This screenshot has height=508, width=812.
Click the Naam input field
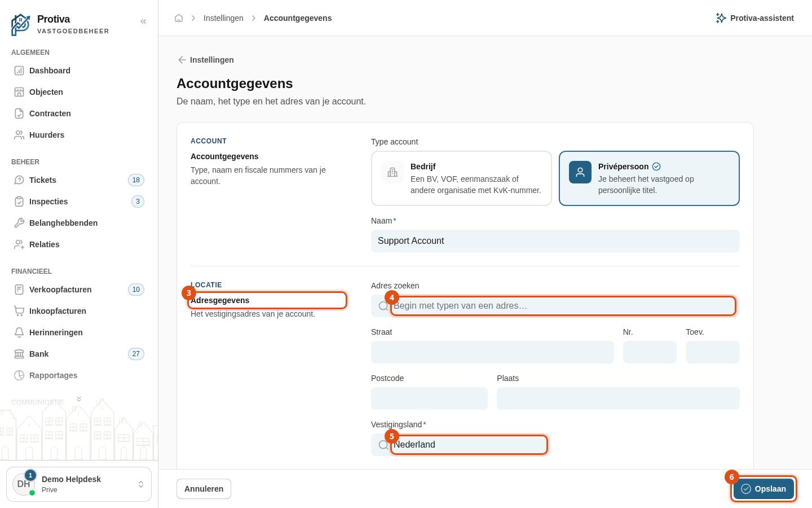[555, 241]
